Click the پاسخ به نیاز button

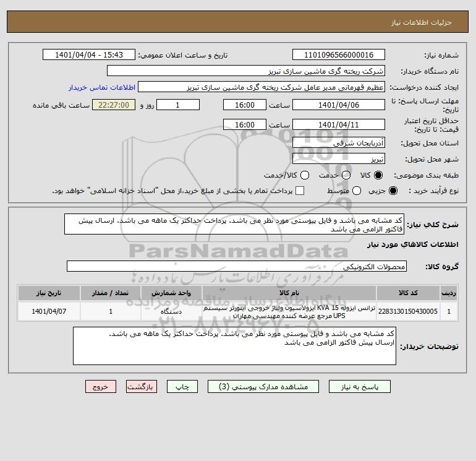coord(359,387)
